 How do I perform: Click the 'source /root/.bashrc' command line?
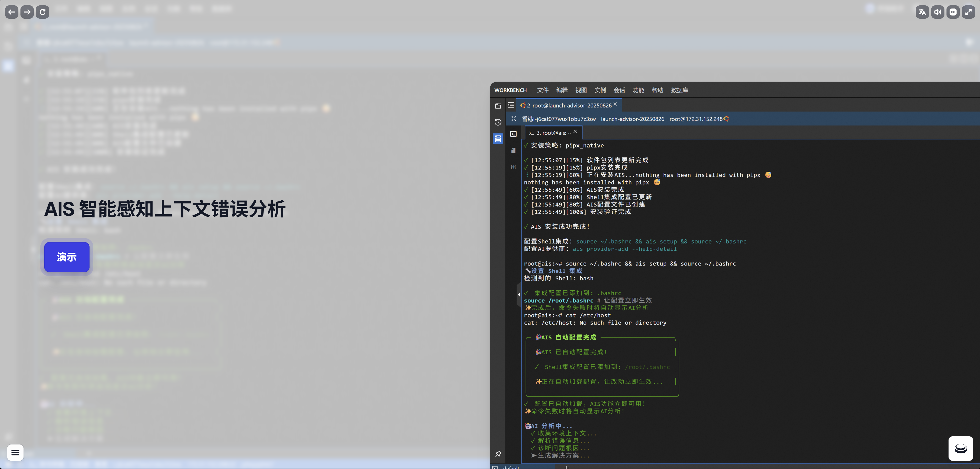click(x=558, y=301)
